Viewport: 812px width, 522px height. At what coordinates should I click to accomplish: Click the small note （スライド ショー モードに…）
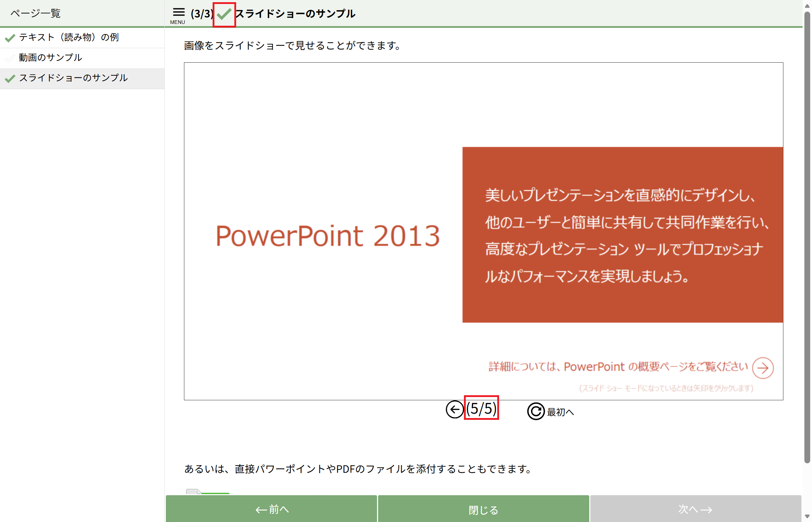666,388
